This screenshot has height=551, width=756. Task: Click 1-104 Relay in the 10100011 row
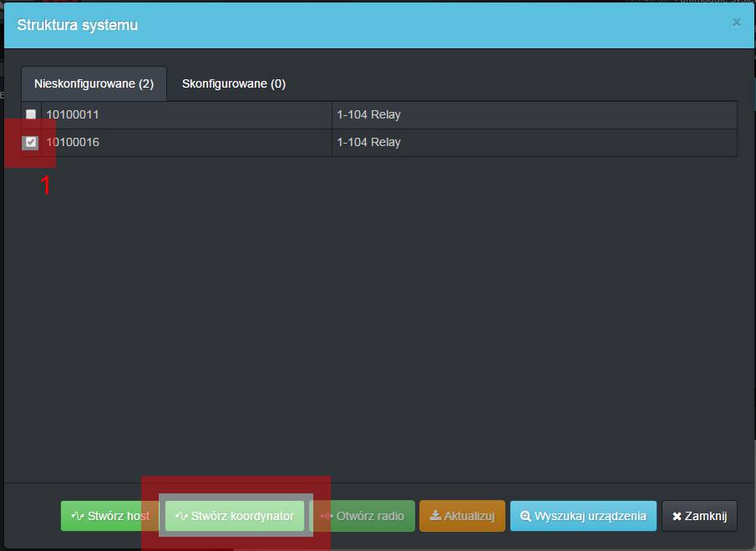pyautogui.click(x=368, y=114)
